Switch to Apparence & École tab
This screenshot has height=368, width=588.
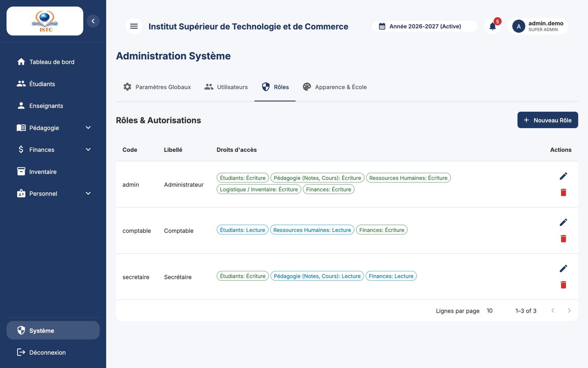point(334,87)
